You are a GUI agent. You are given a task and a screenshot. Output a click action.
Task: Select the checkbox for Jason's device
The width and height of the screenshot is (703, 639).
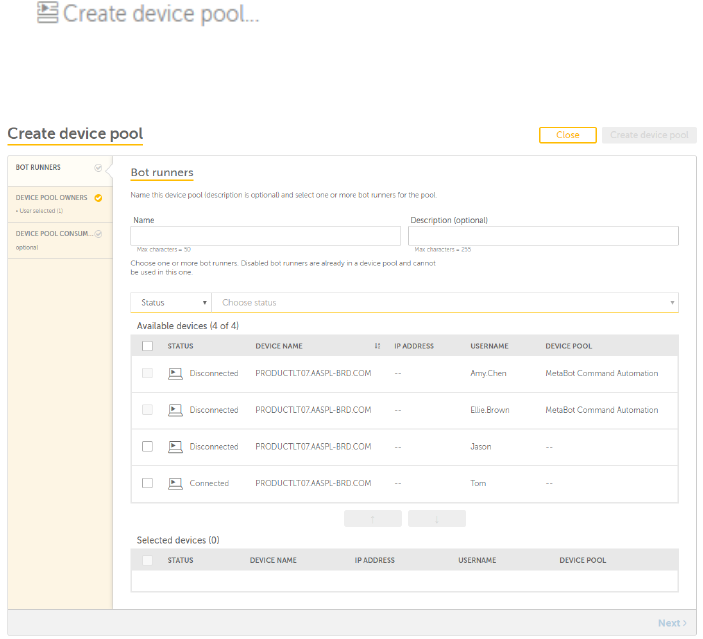click(x=147, y=447)
